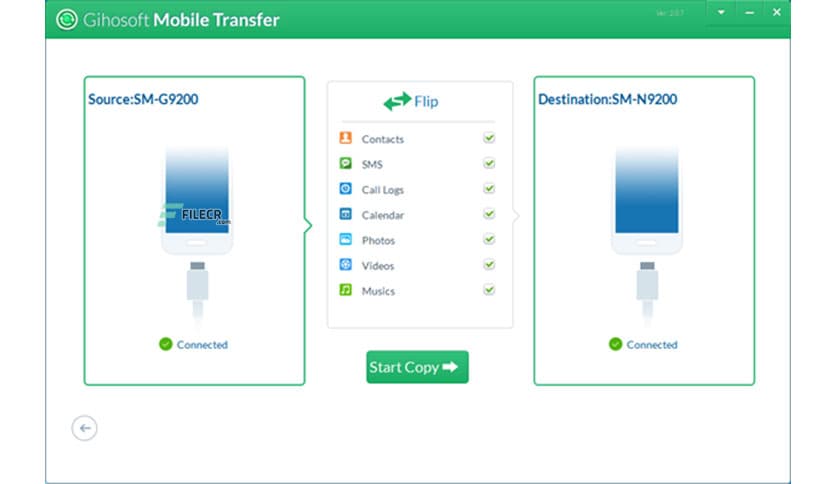Uncheck the SMS checkbox
The width and height of the screenshot is (836, 484).
point(489,163)
